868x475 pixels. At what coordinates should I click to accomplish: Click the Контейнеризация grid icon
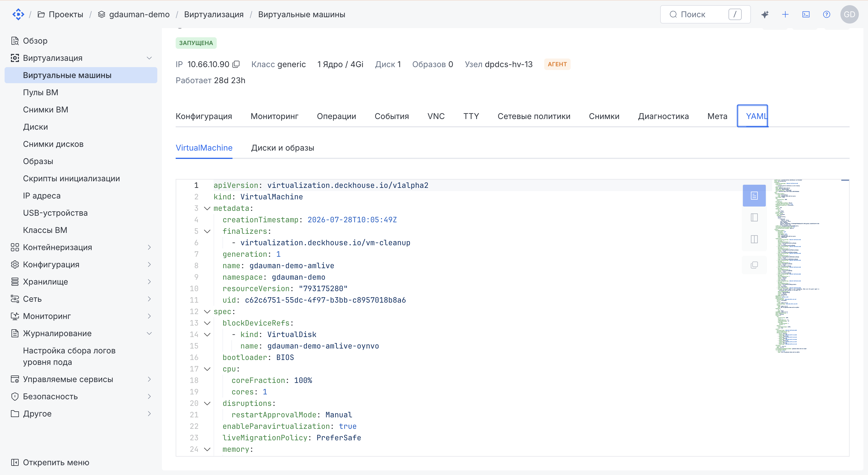[15, 248]
